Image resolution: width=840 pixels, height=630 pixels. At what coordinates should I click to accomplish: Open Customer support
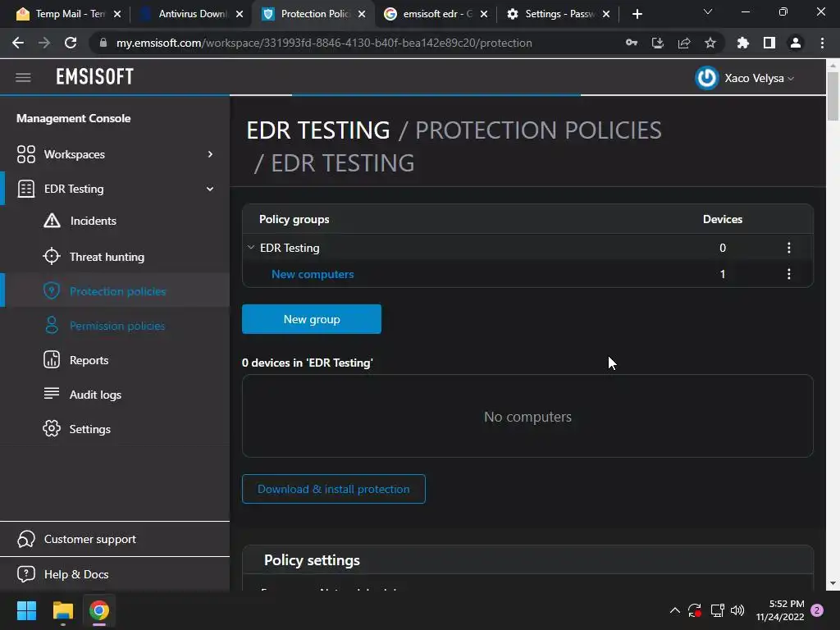click(x=90, y=540)
